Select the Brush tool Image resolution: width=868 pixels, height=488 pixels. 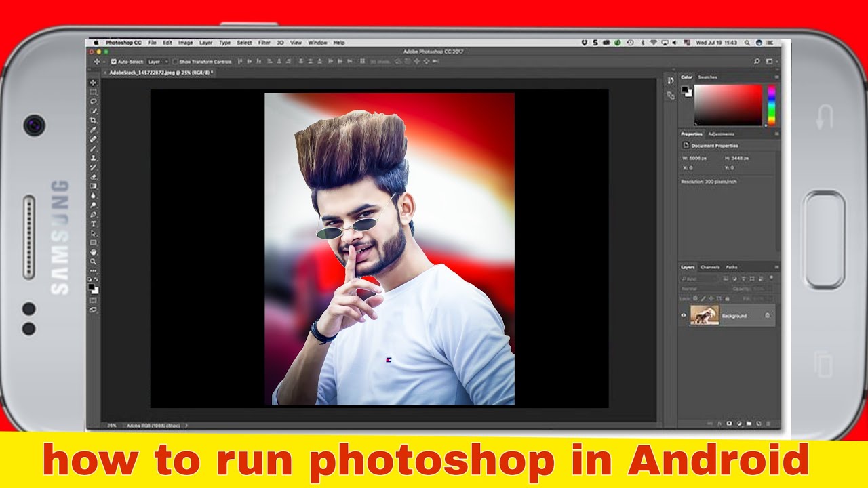coord(94,147)
